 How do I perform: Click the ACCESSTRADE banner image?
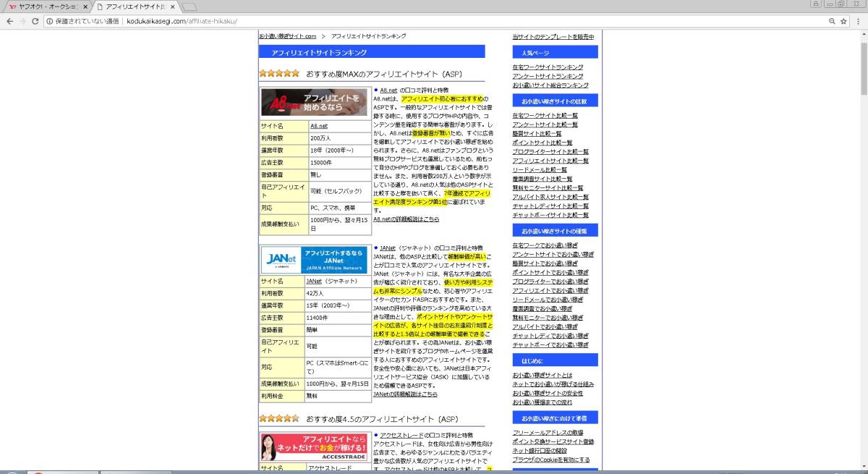[x=315, y=447]
